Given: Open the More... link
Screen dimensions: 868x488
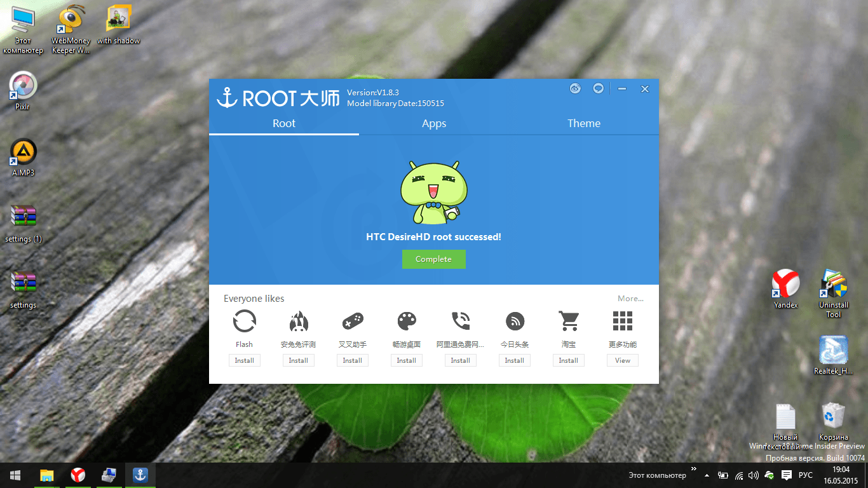Looking at the screenshot, I should pos(630,299).
